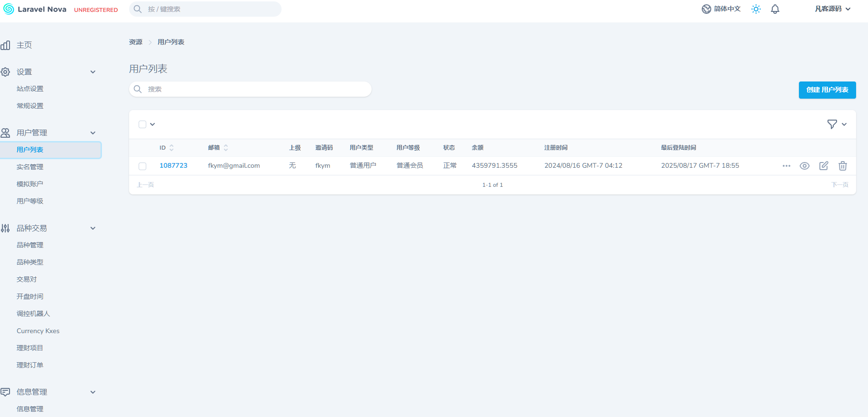The height and width of the screenshot is (417, 868).
Task: Check the select-all checkbox in table header
Action: (142, 124)
